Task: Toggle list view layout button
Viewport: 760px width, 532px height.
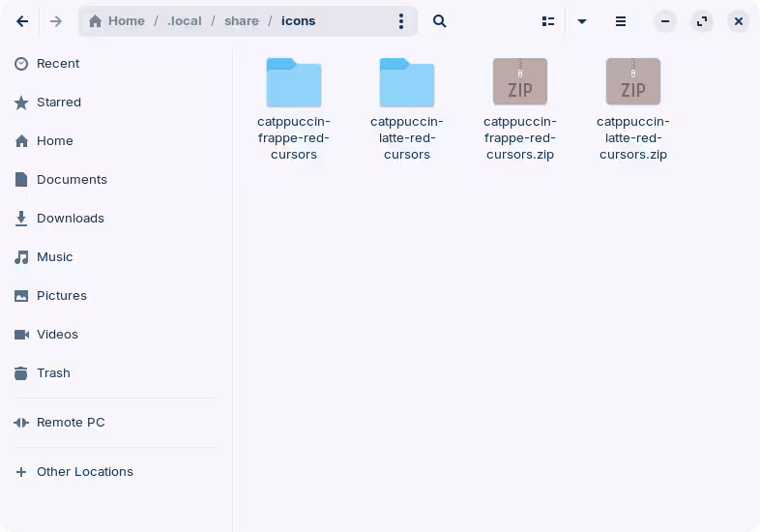Action: [x=548, y=21]
